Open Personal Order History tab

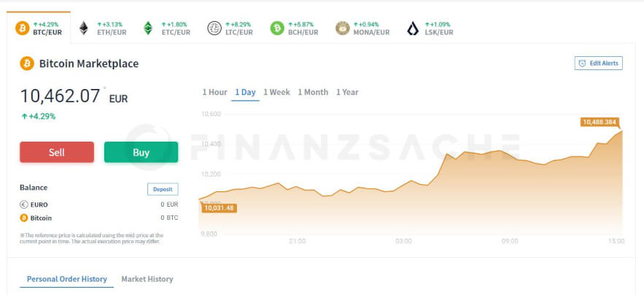click(x=67, y=279)
